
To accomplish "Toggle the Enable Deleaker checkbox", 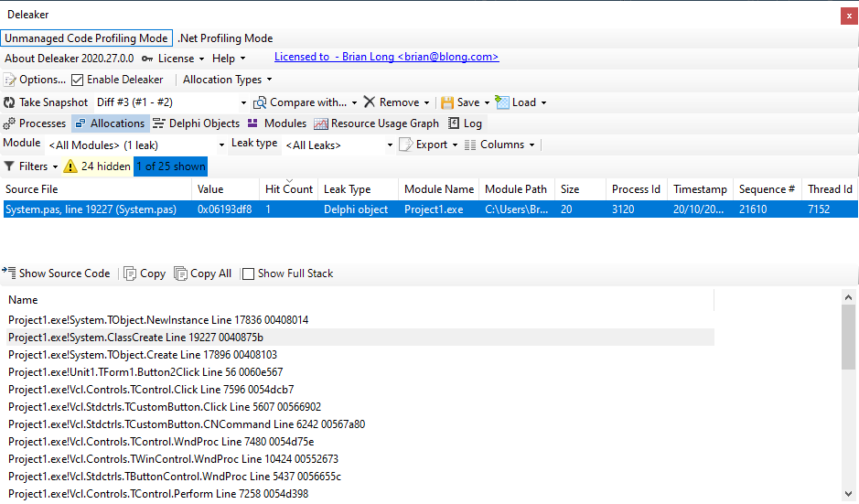I will pos(77,80).
